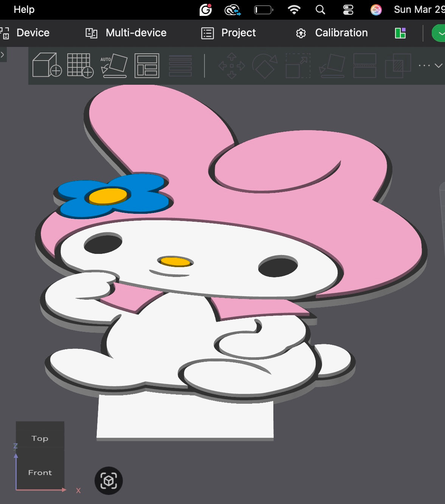Snap view to Front on view cube
Viewport: 445px width, 504px height.
[x=40, y=472]
